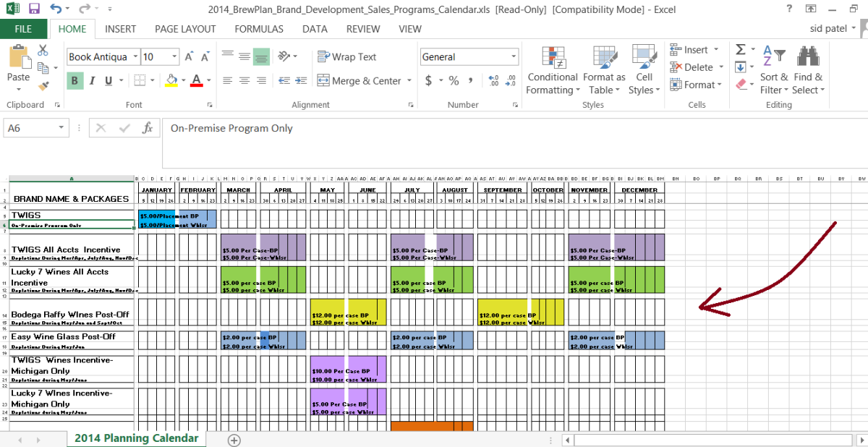Open Format cells menu
The image size is (868, 447).
coord(697,85)
